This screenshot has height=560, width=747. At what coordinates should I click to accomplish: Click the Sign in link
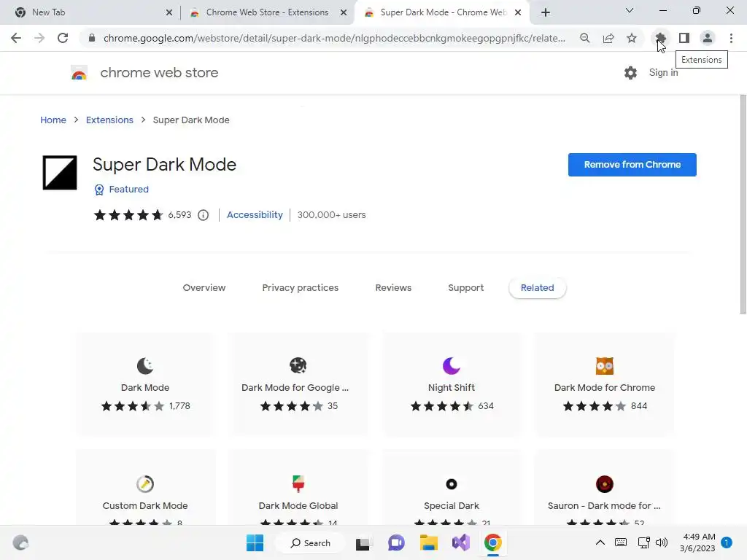663,72
